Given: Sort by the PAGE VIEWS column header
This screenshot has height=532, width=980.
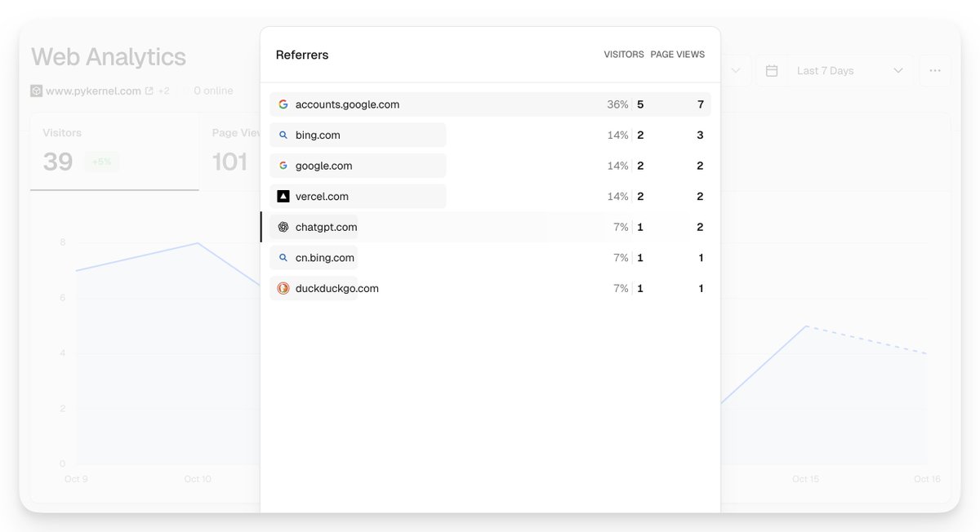Looking at the screenshot, I should coord(677,55).
